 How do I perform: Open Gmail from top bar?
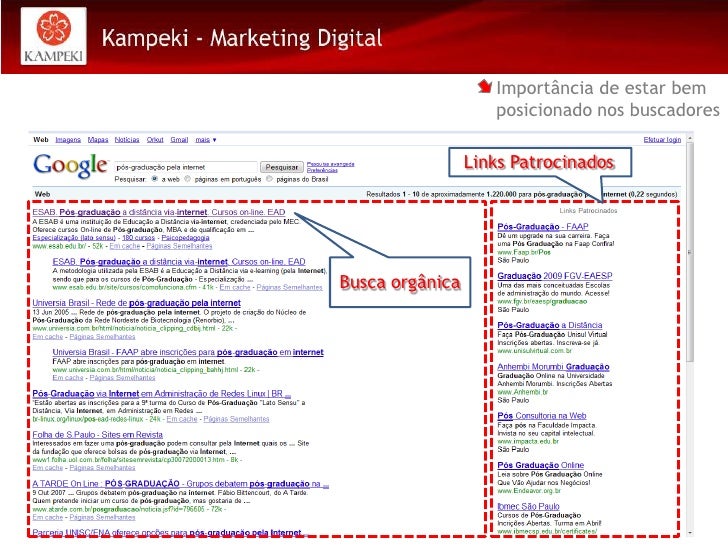click(179, 140)
